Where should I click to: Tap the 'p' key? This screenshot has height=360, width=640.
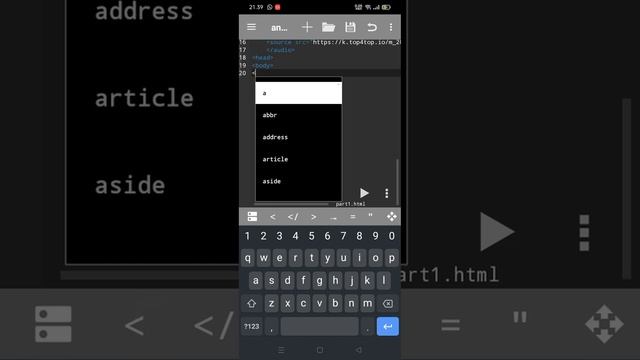[x=391, y=258]
